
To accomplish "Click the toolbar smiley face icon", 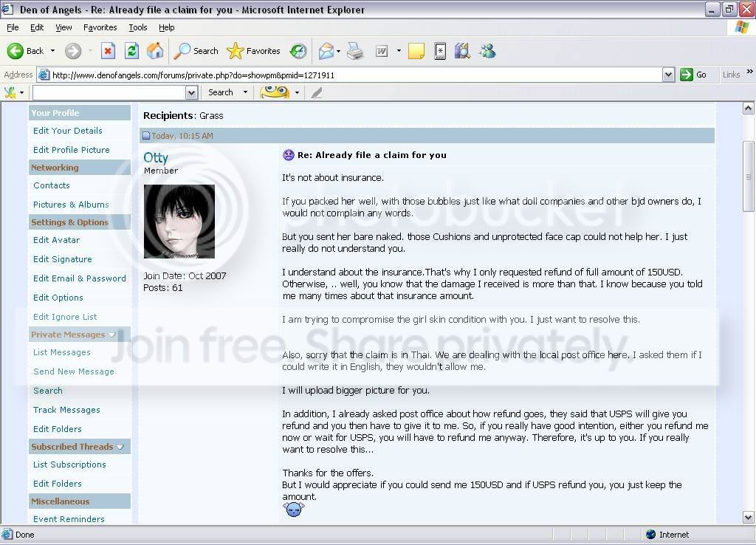I will (275, 92).
